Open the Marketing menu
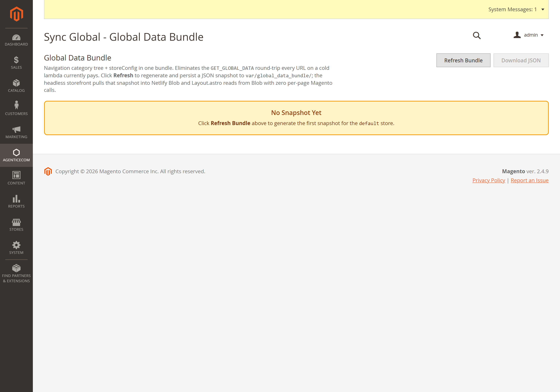560x392 pixels. pyautogui.click(x=16, y=132)
